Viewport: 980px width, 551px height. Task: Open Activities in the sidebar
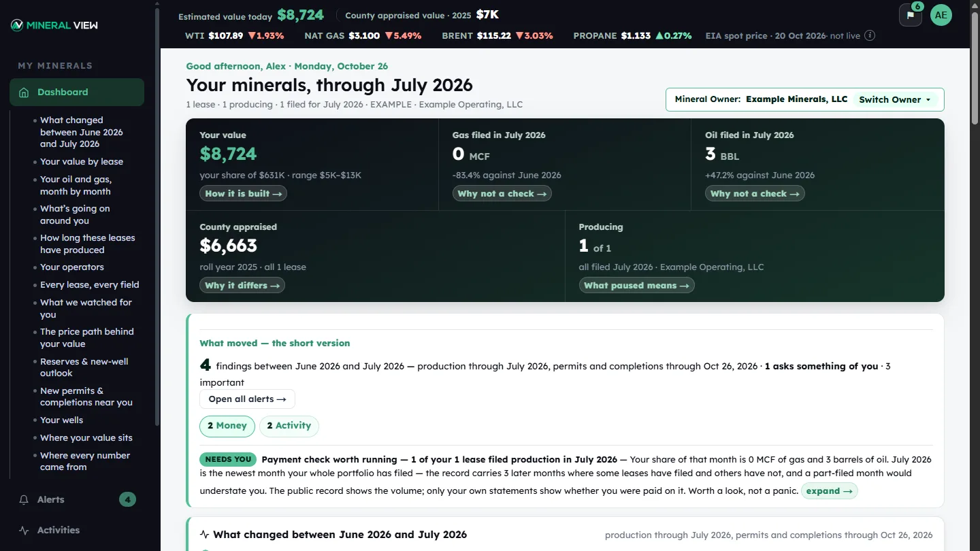tap(77, 531)
